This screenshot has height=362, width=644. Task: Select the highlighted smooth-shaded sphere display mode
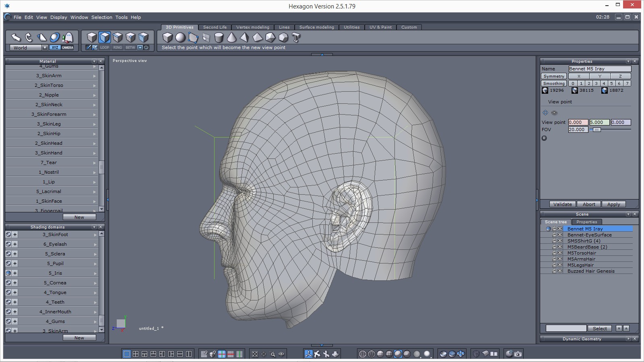pyautogui.click(x=398, y=354)
